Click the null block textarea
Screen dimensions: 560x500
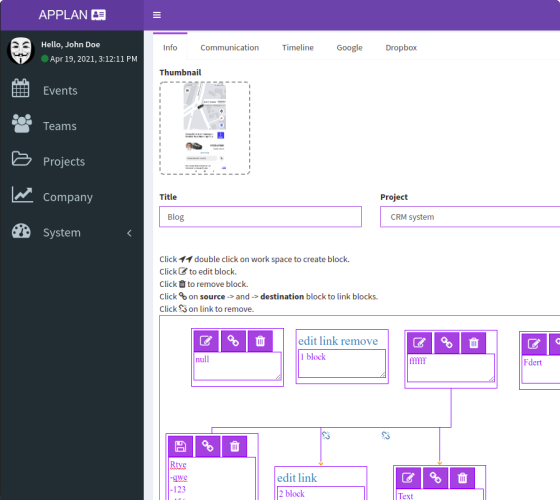click(x=238, y=366)
